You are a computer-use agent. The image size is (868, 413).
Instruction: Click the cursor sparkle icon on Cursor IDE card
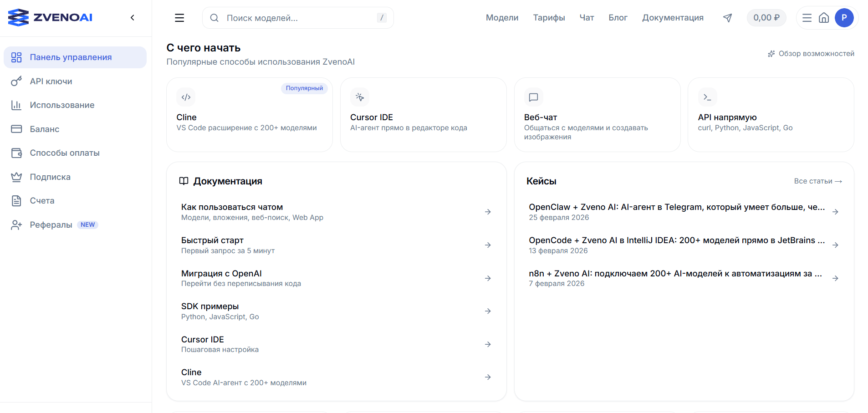tap(360, 97)
